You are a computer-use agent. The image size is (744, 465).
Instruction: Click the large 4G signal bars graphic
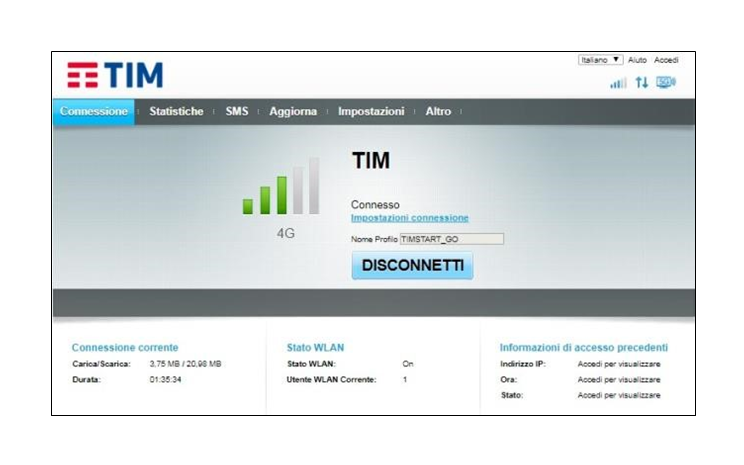281,186
